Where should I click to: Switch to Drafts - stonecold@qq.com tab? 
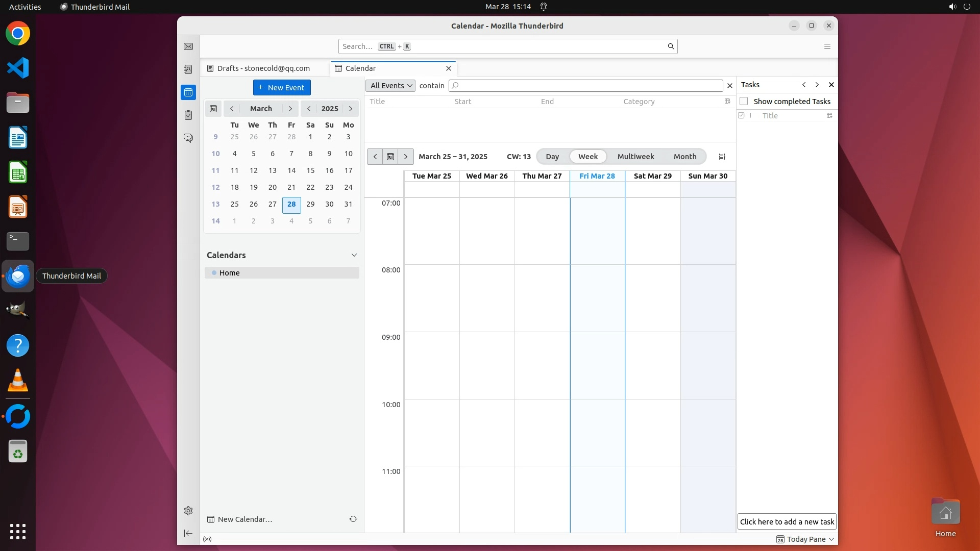263,68
